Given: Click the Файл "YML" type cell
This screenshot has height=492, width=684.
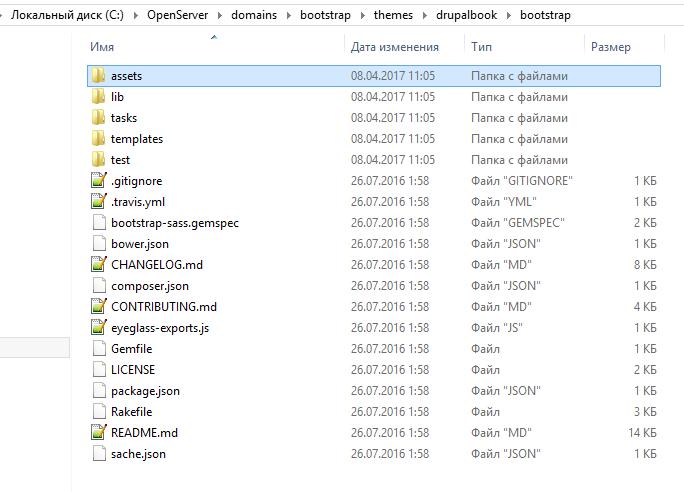Looking at the screenshot, I should (504, 202).
